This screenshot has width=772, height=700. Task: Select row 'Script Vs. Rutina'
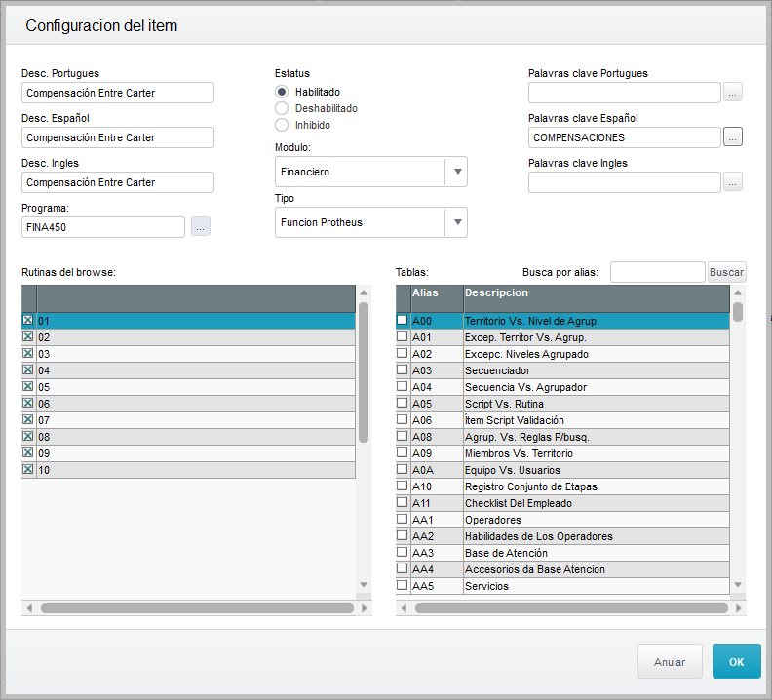click(x=562, y=404)
